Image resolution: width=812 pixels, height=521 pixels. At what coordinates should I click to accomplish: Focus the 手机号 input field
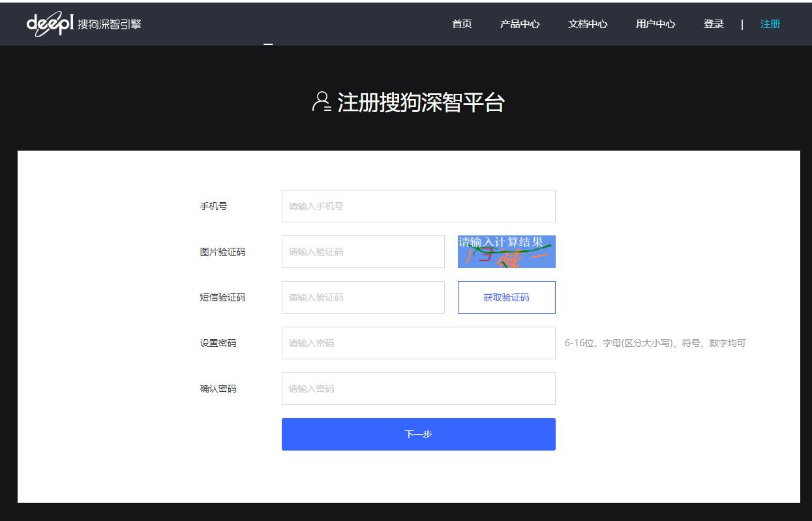[419, 206]
